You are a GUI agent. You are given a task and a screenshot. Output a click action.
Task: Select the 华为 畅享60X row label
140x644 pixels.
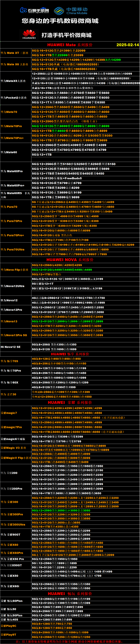coord(9,382)
